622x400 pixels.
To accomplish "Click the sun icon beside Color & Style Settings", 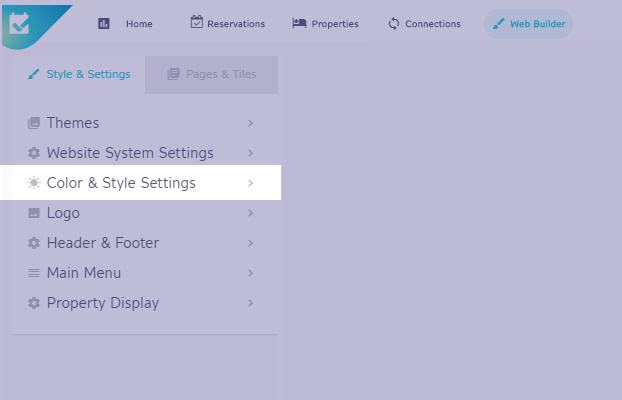I will [34, 183].
